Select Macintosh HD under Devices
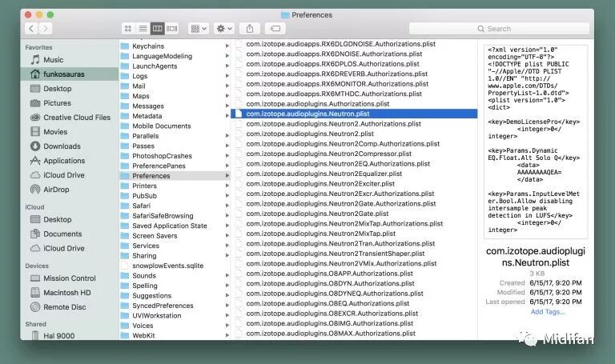This screenshot has height=364, width=615. (x=70, y=293)
